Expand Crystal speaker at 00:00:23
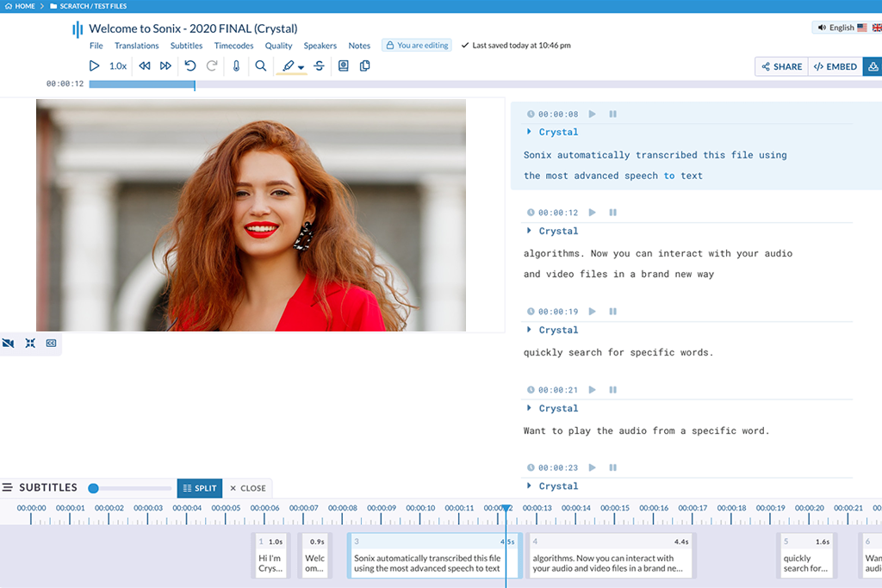The image size is (882, 588). [x=529, y=486]
